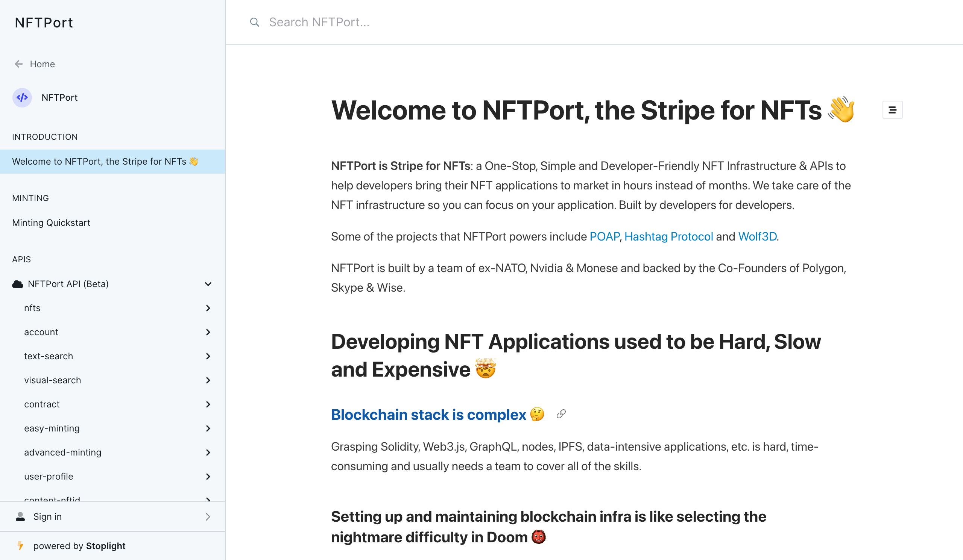This screenshot has width=963, height=560.
Task: Collapse the NFTPort API (Beta) chevron
Action: (x=208, y=284)
